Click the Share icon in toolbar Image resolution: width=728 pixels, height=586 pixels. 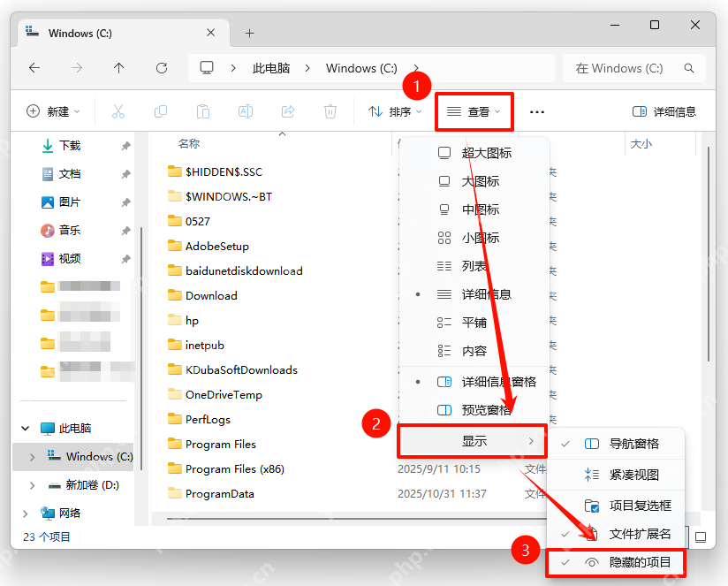(x=288, y=111)
